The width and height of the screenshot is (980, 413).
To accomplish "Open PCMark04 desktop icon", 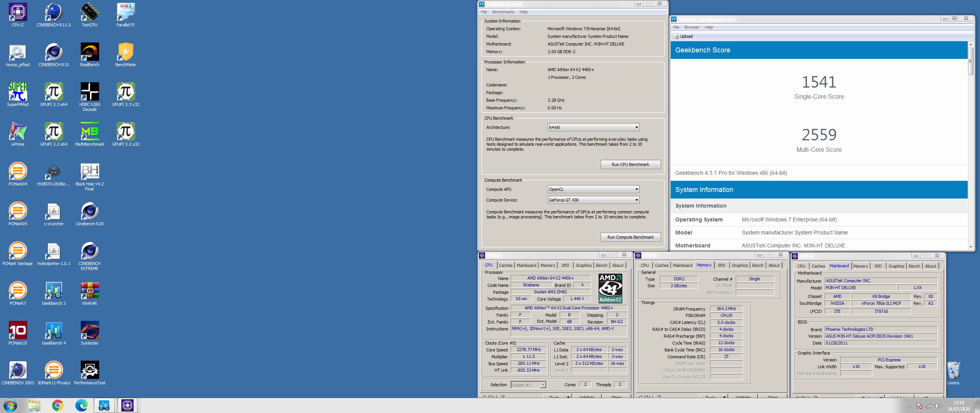I will coord(18,174).
